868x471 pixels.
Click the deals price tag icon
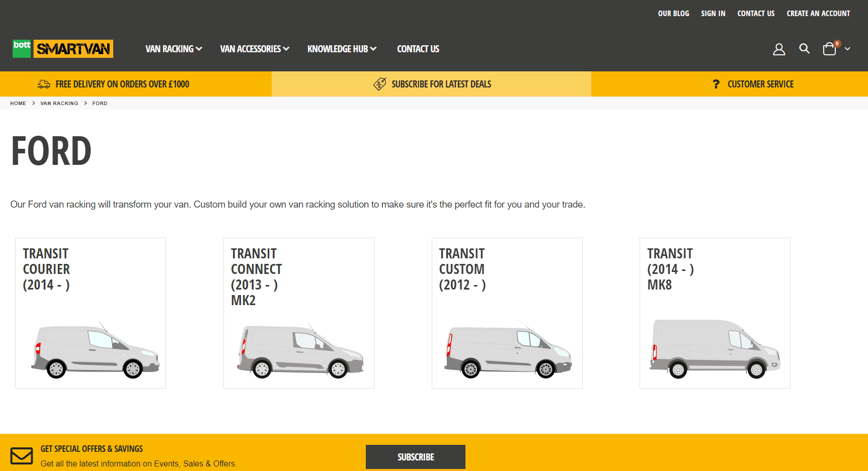point(380,84)
